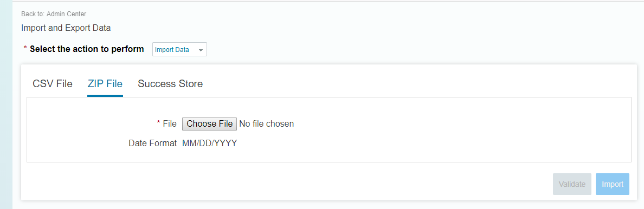Click the Choose File button
This screenshot has width=644, height=209.
(209, 123)
